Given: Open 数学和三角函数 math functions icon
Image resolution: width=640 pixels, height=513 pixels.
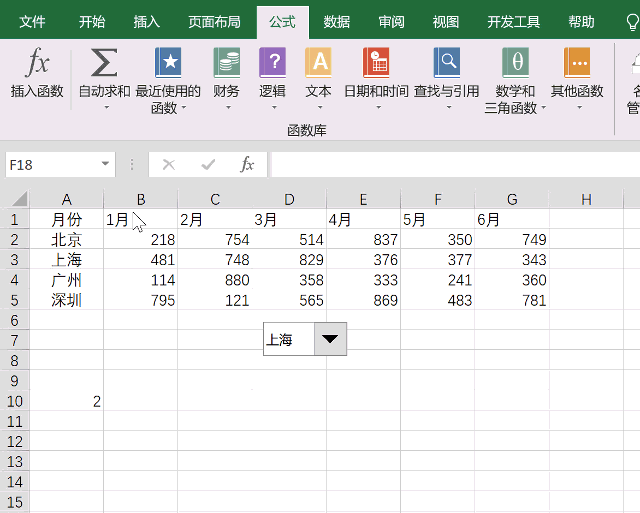Looking at the screenshot, I should tap(516, 62).
